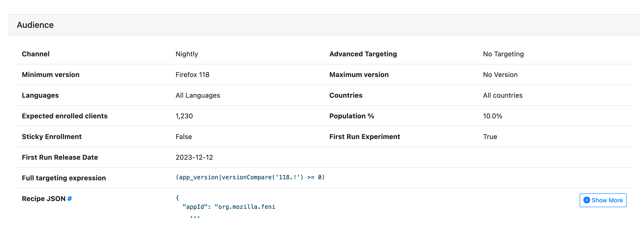Viewport: 644px width, 235px height.
Task: Click the Full targeting expression label
Action: (x=64, y=178)
